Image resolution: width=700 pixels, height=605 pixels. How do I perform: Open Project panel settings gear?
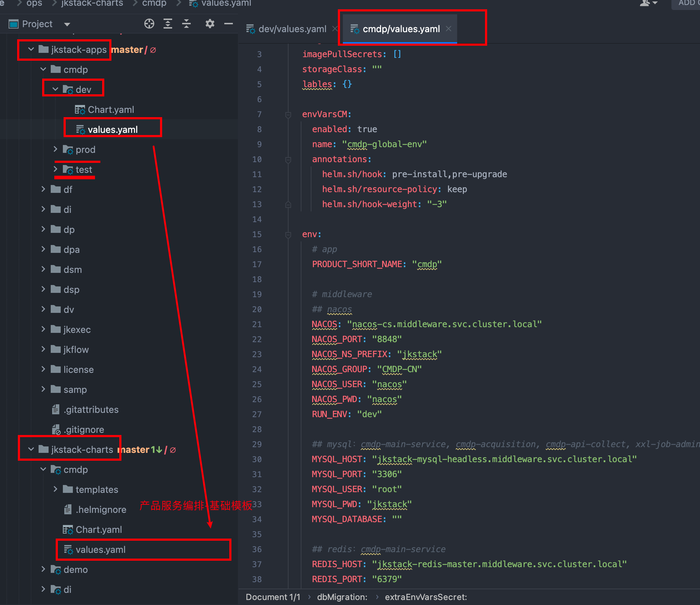click(x=210, y=24)
